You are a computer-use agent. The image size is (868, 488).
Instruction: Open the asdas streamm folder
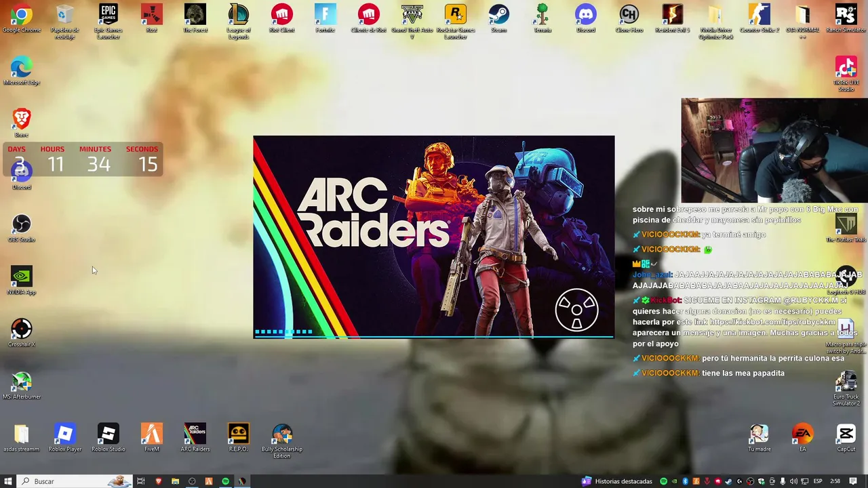[21, 438]
